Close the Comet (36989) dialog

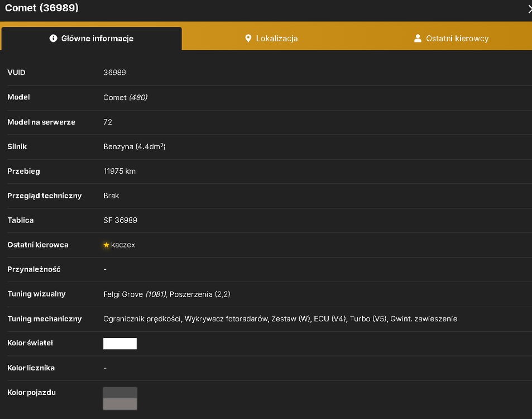pos(530,9)
